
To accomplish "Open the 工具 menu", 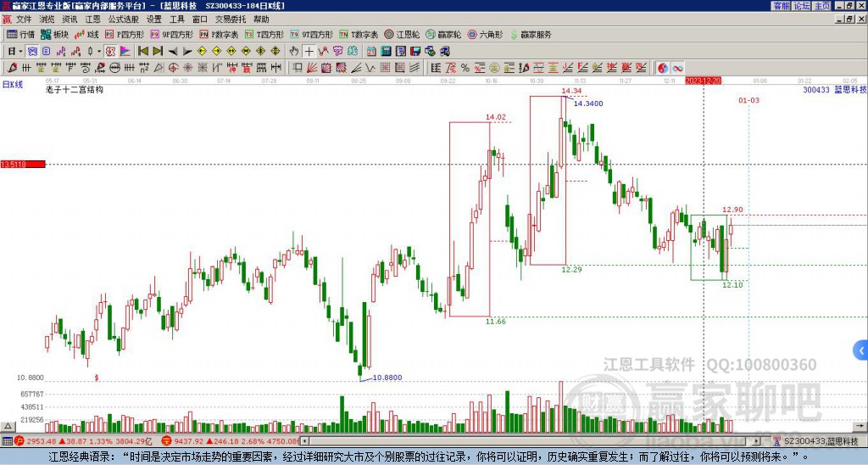I will 177,20.
